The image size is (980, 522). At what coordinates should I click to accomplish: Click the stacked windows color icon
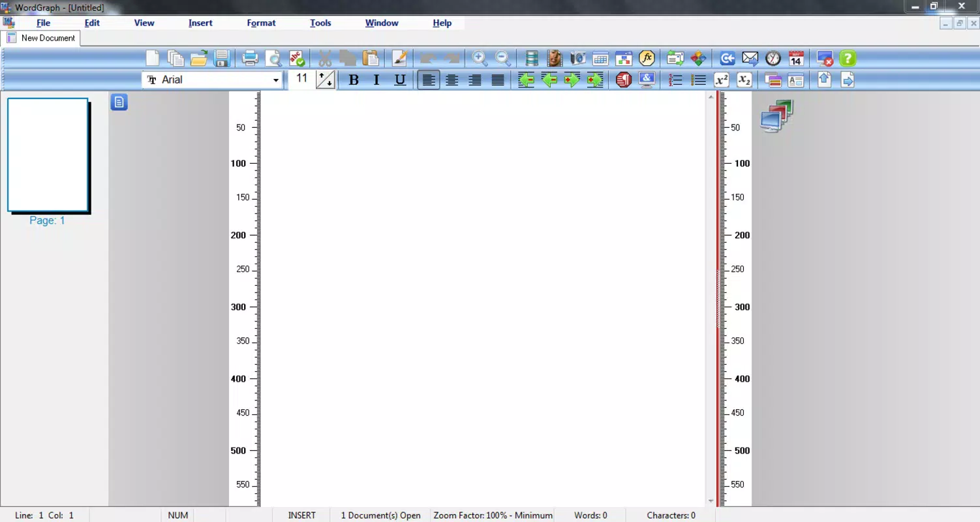(773, 80)
